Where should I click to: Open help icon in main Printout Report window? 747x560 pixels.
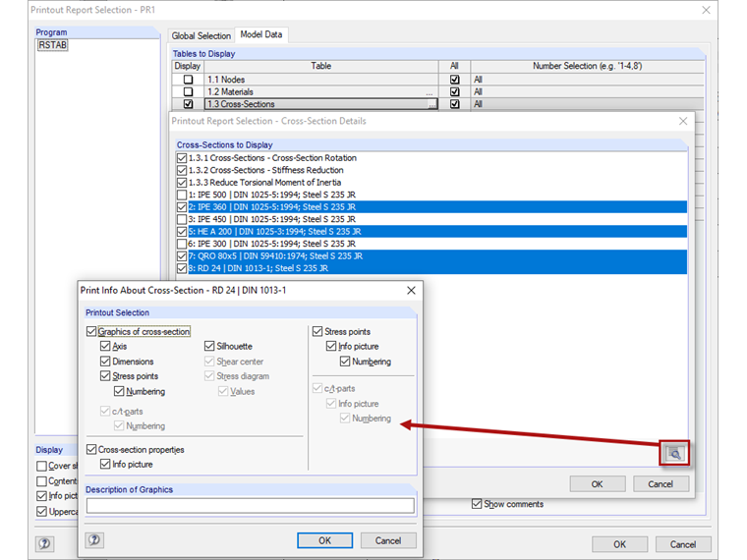[45, 544]
